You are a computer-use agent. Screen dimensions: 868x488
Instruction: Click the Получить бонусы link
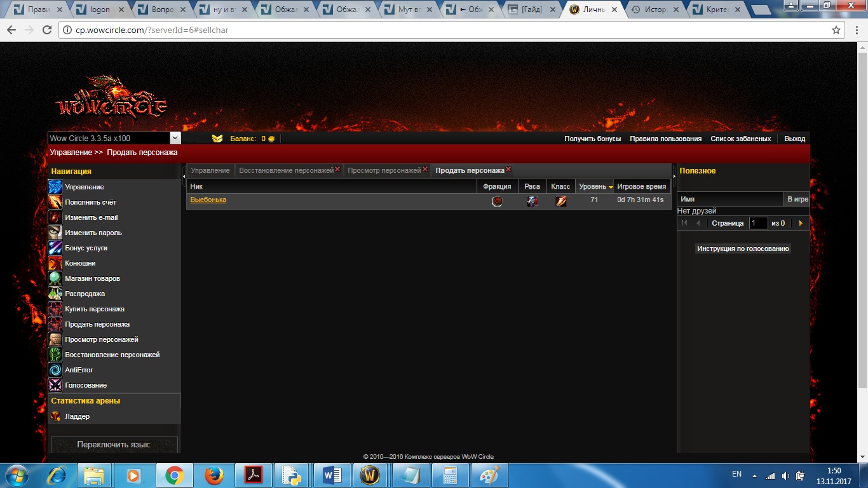(x=592, y=139)
